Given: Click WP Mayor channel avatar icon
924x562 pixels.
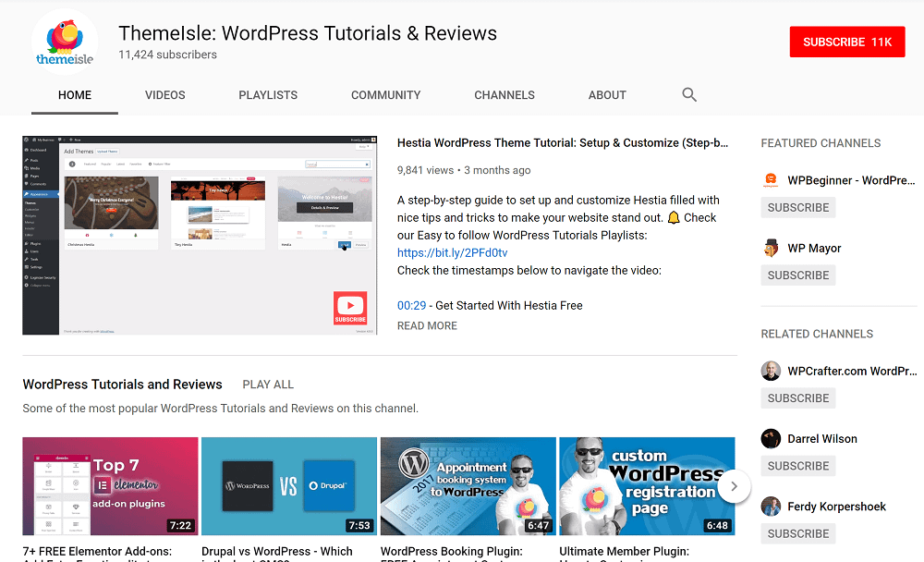Looking at the screenshot, I should point(771,249).
